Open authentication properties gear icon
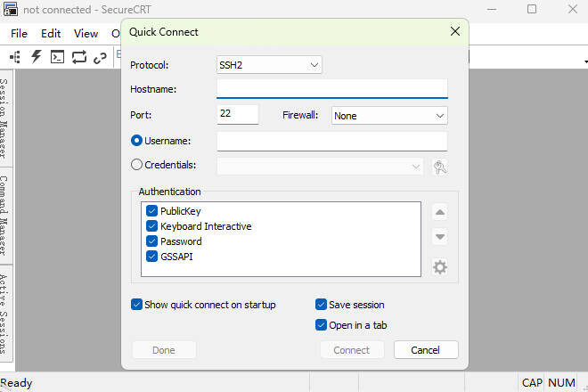This screenshot has width=588, height=392. pyautogui.click(x=440, y=267)
